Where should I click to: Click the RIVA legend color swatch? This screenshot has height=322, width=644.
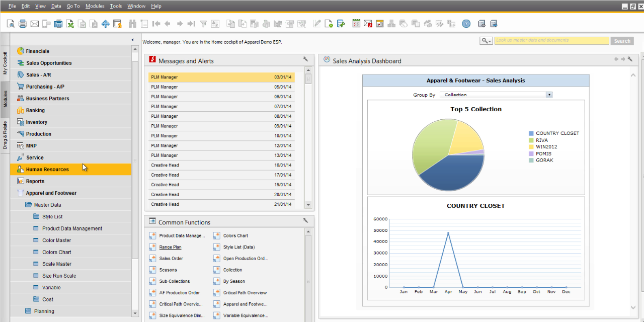coord(531,140)
